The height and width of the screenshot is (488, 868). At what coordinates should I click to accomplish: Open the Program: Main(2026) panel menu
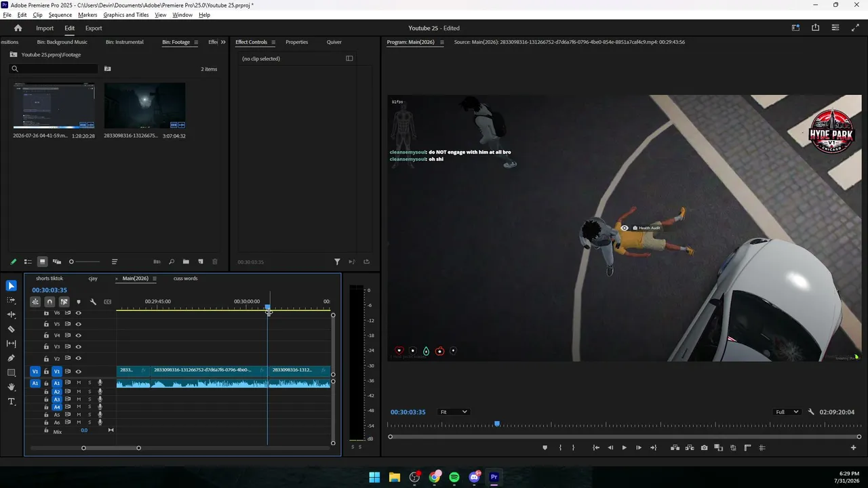click(441, 42)
